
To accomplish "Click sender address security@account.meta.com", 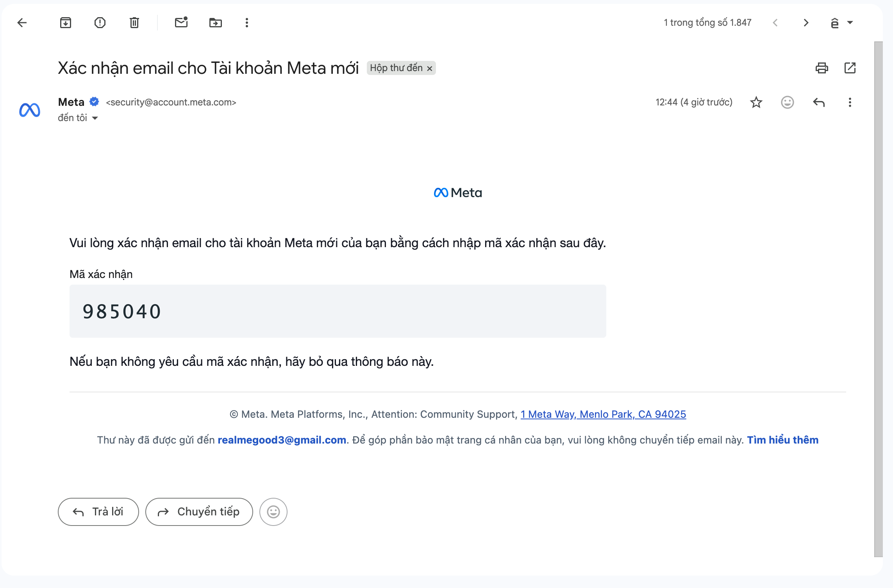I will click(171, 102).
